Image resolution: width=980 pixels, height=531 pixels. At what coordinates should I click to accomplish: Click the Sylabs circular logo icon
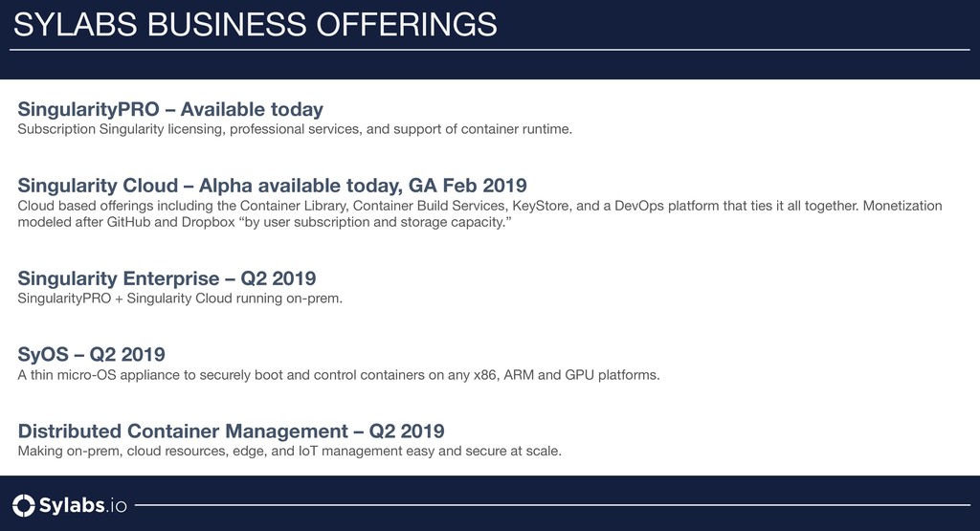[24, 505]
